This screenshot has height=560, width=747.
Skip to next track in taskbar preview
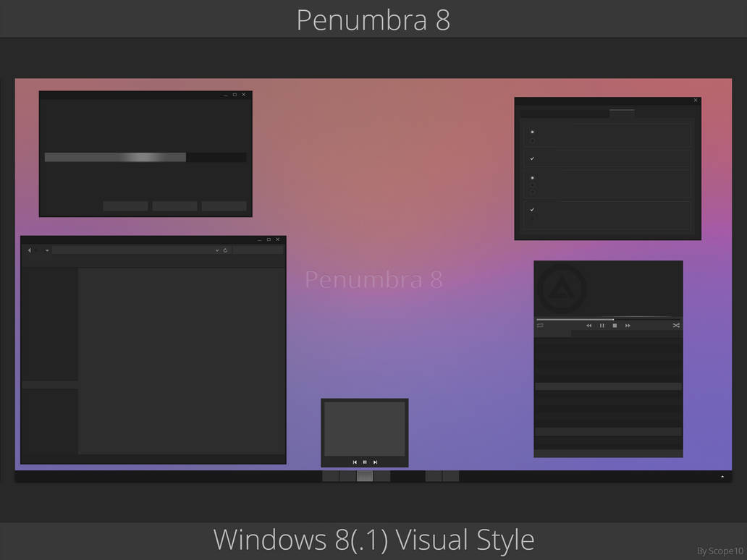coord(376,462)
